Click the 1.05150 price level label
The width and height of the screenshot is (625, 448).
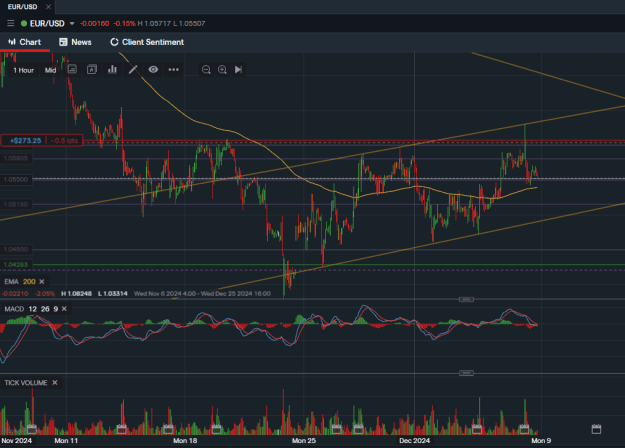click(16, 204)
